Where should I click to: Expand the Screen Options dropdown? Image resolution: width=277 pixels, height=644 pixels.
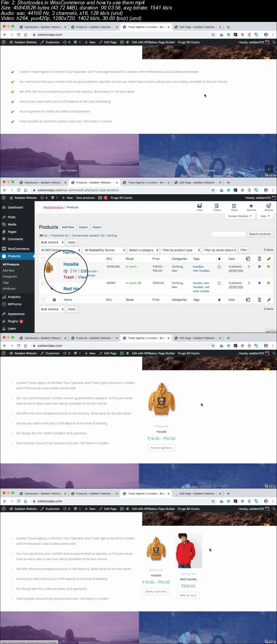click(x=240, y=216)
